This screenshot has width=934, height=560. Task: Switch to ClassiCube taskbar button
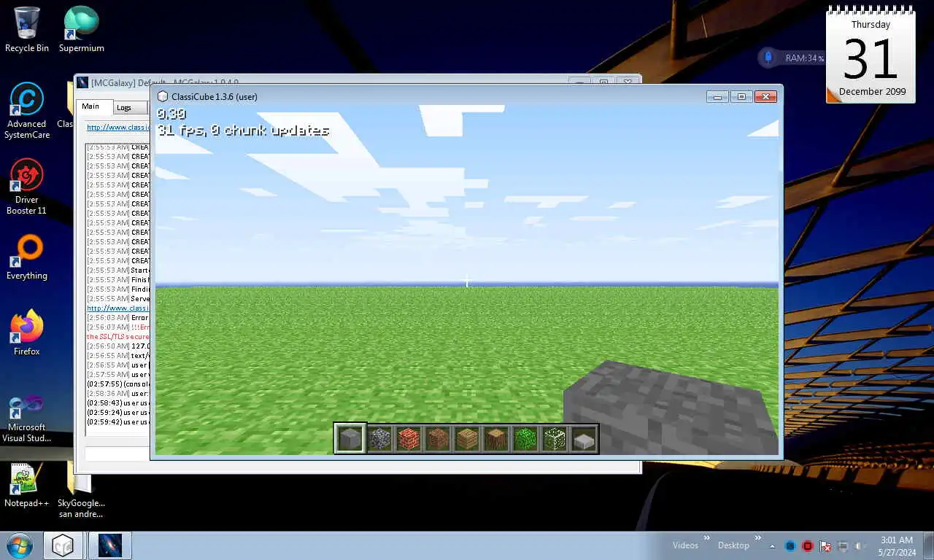coord(63,545)
